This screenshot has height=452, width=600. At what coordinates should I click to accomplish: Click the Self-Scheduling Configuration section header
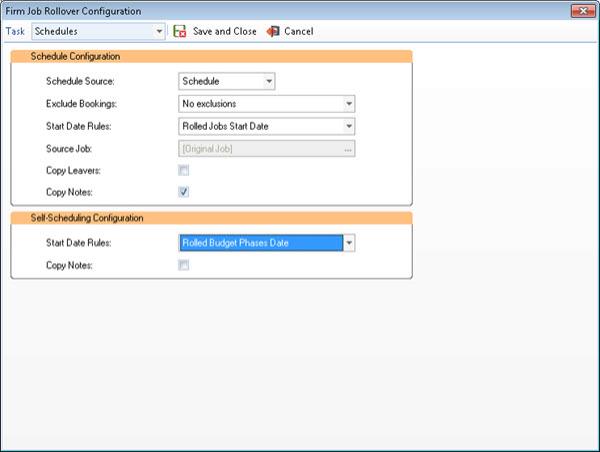(211, 218)
